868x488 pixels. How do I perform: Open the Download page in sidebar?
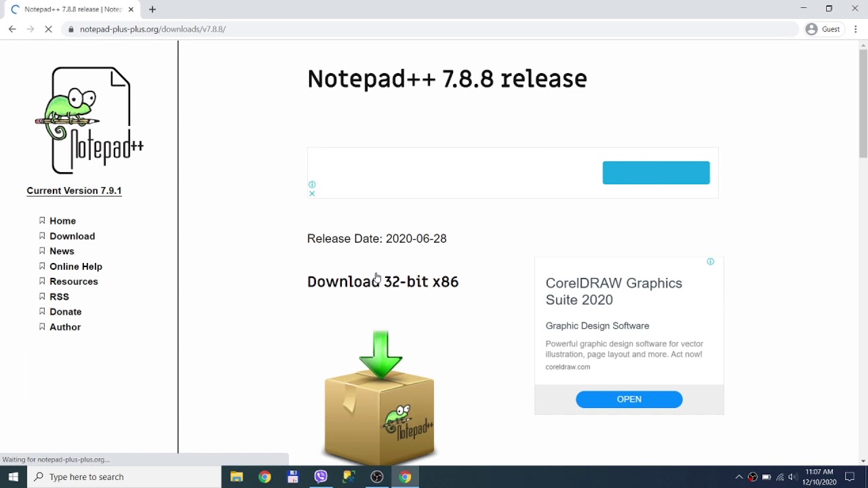pos(72,236)
